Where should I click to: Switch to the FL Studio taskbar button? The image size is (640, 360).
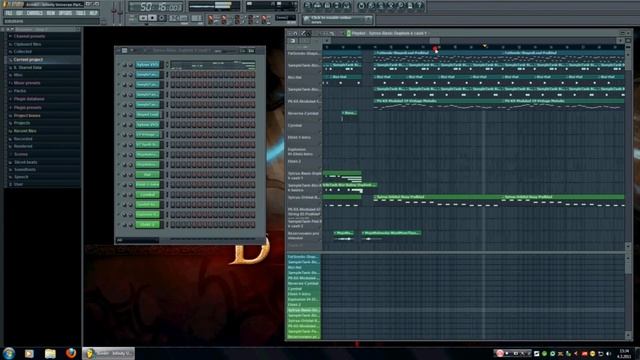[x=109, y=353]
